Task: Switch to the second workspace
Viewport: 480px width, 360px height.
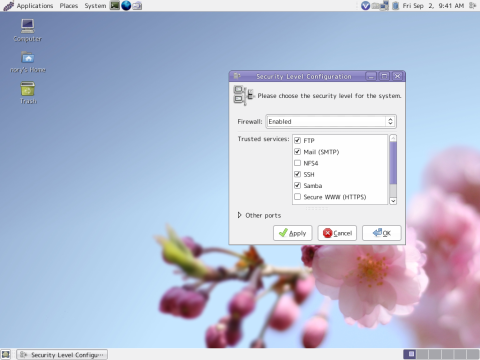Action: coord(422,354)
